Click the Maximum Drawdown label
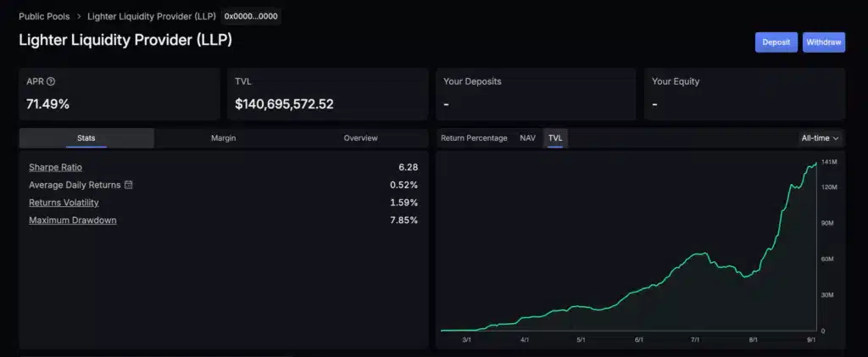 [x=72, y=220]
